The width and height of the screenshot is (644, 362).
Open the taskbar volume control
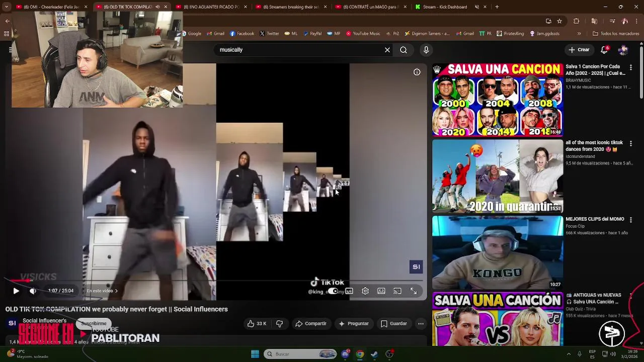[x=613, y=354]
